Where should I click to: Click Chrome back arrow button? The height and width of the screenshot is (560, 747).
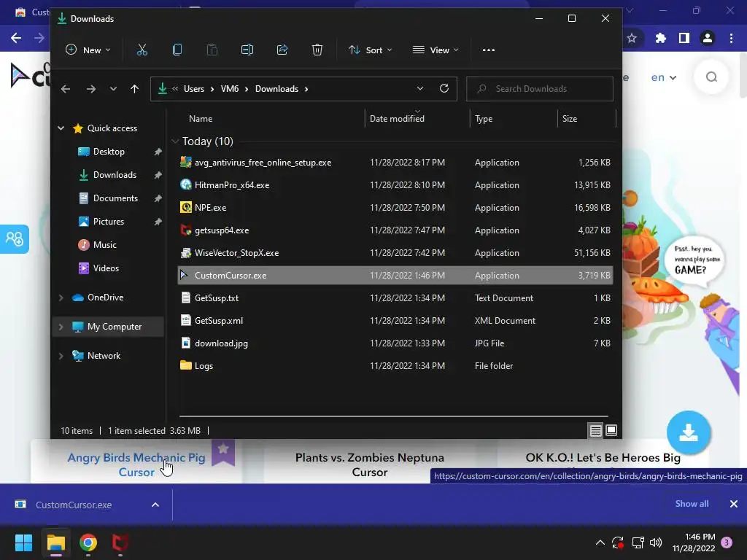click(16, 38)
